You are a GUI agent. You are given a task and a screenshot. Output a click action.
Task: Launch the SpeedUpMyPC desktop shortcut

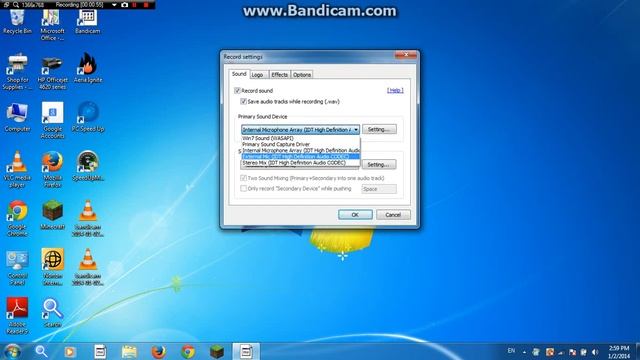(88, 166)
